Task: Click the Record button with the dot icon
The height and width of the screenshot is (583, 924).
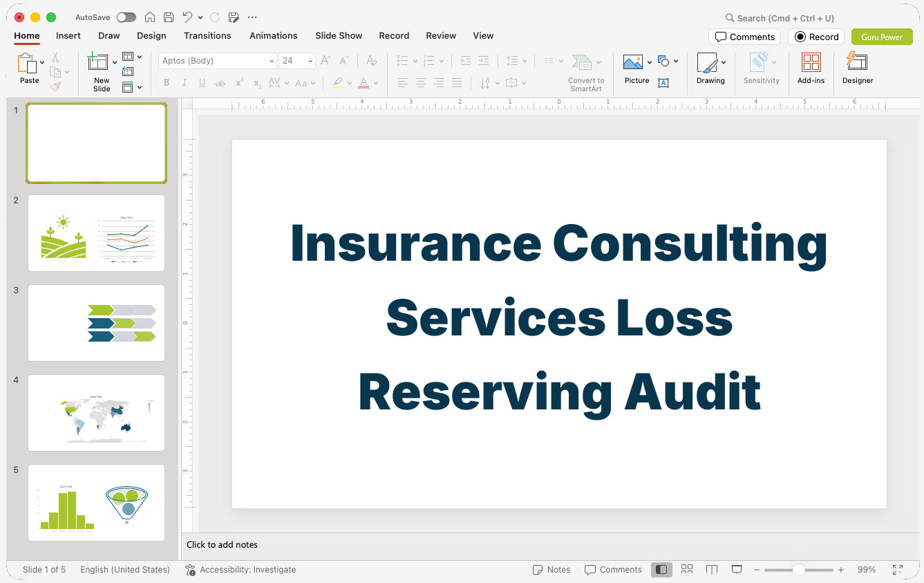Action: click(816, 37)
